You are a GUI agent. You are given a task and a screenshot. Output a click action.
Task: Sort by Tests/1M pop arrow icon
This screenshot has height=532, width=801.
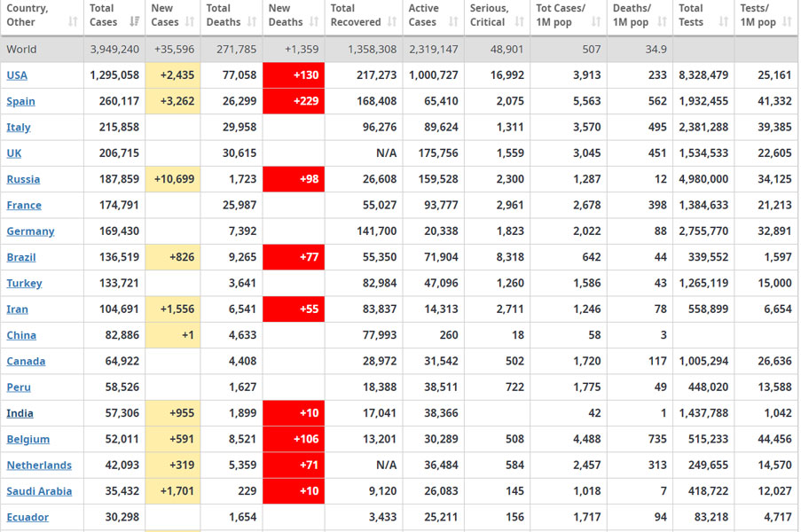coord(788,22)
